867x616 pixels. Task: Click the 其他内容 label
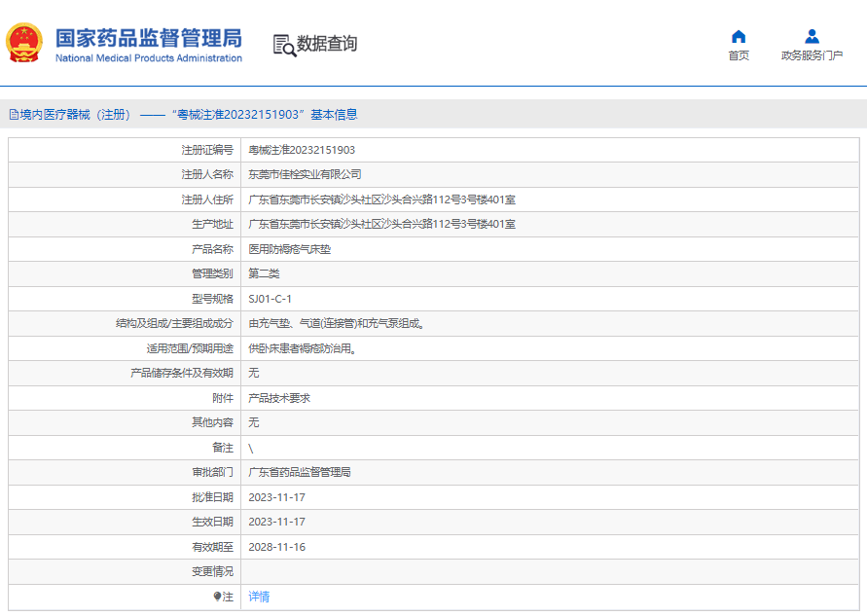[212, 422]
